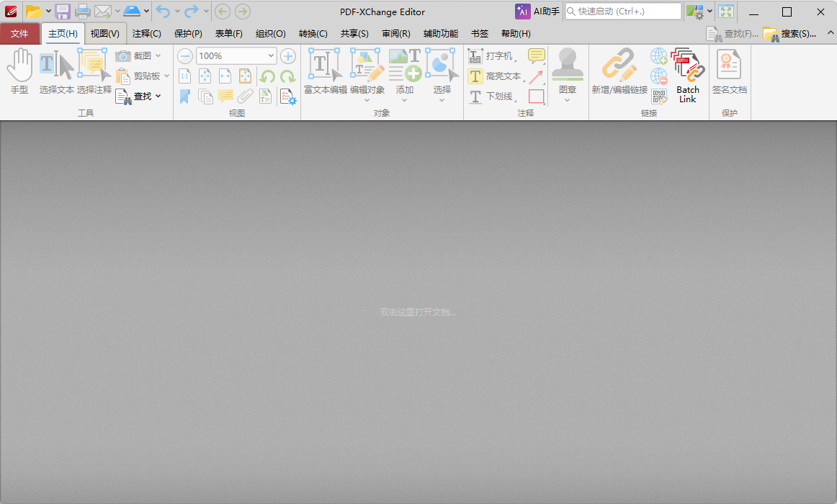
Task: Switch to the View (视图) tab
Action: 104,34
